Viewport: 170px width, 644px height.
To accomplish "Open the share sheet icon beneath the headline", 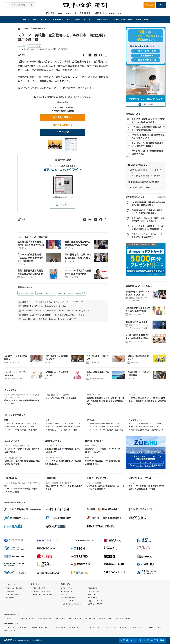I will pyautogui.click(x=106, y=55).
